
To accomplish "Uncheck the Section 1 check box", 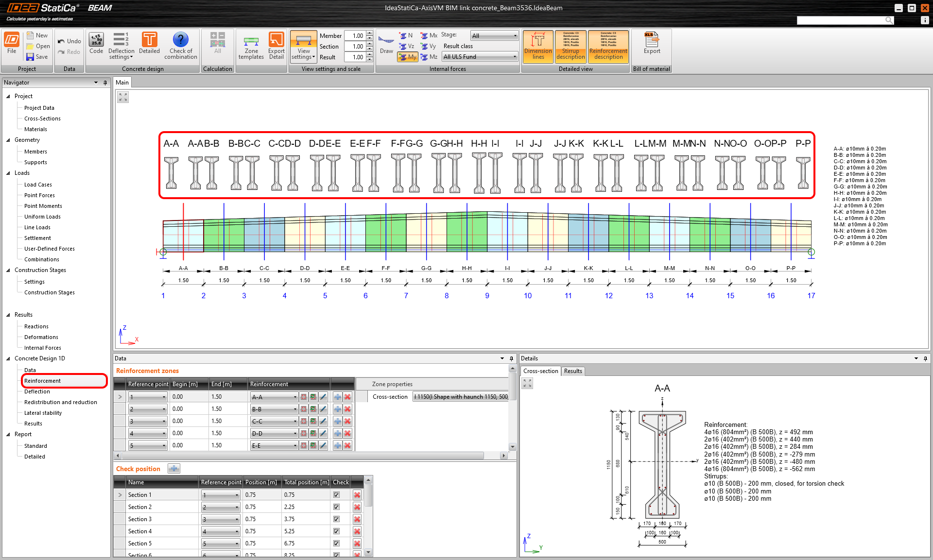I will (336, 495).
